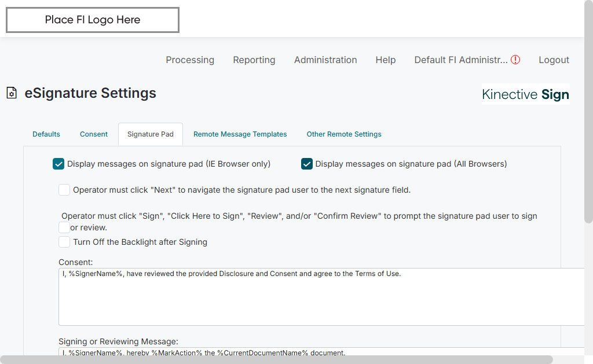Image resolution: width=593 pixels, height=364 pixels.
Task: Uncheck Display messages on signature pad (IE Browser only)
Action: (x=58, y=164)
